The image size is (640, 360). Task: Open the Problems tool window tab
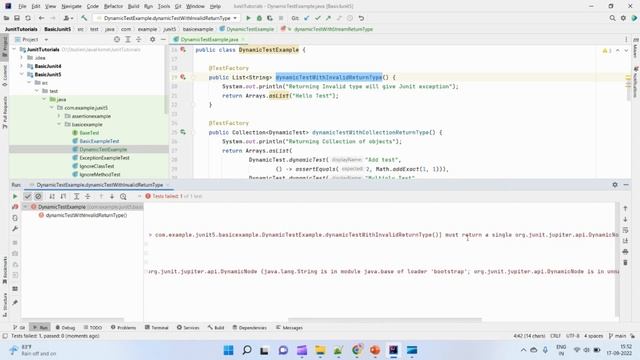(x=123, y=328)
